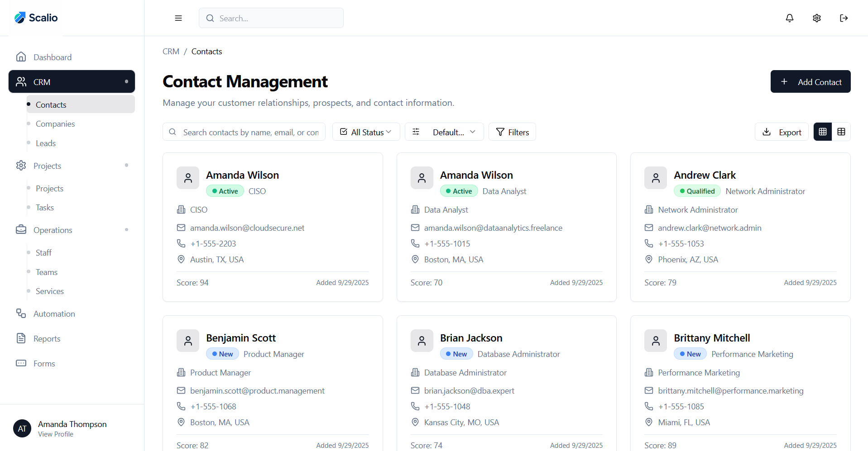
Task: Go to Leads in the sidebar
Action: tap(46, 143)
